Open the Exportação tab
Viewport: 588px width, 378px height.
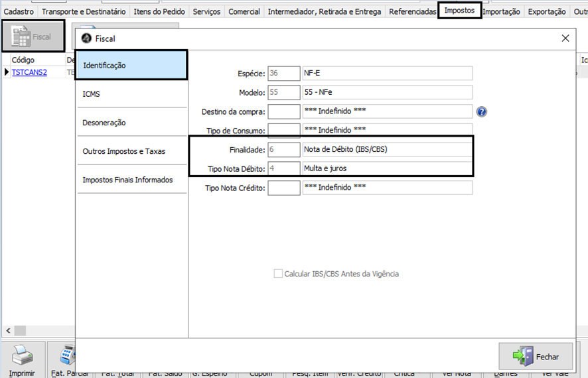[547, 12]
